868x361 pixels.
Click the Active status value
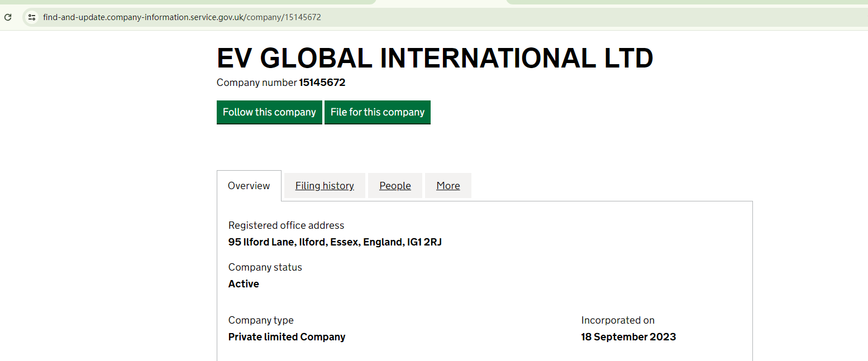point(244,284)
